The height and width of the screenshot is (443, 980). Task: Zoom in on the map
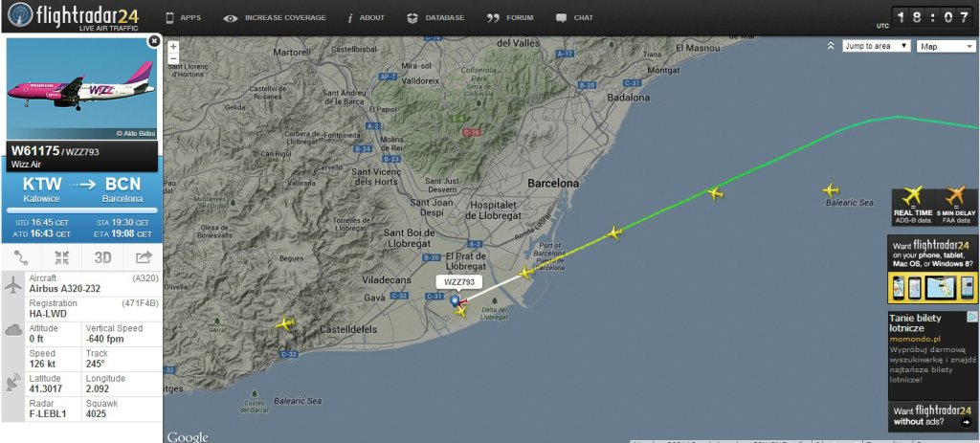coord(174,46)
